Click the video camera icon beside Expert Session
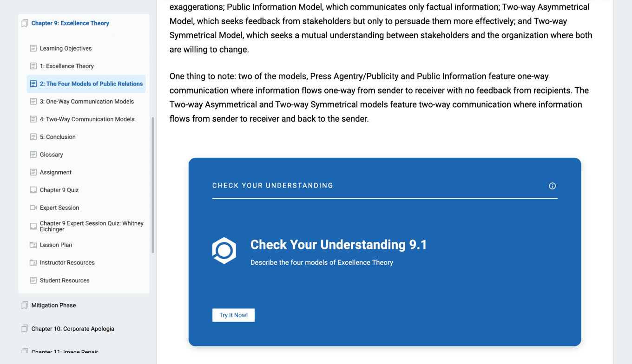Image resolution: width=632 pixels, height=364 pixels. click(x=33, y=208)
